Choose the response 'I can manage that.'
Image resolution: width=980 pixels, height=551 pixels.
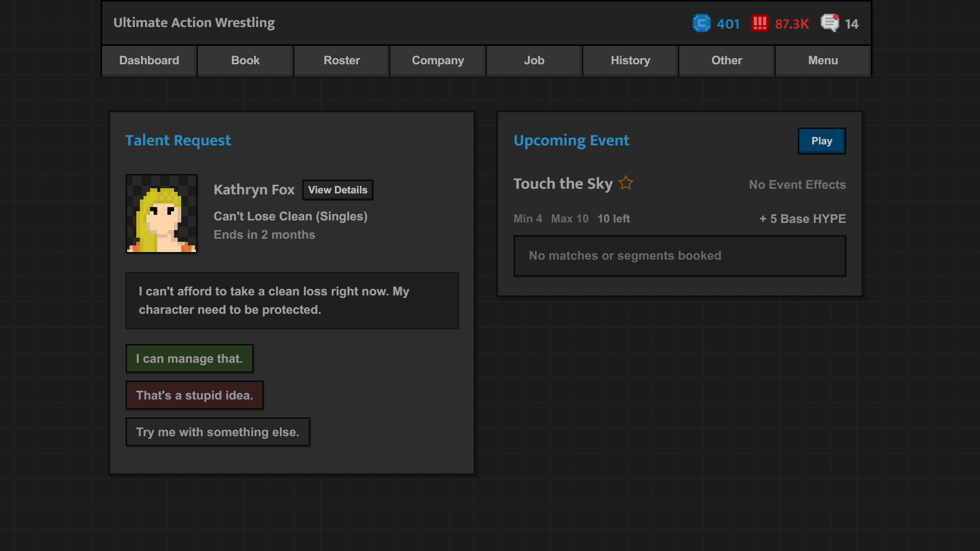189,358
